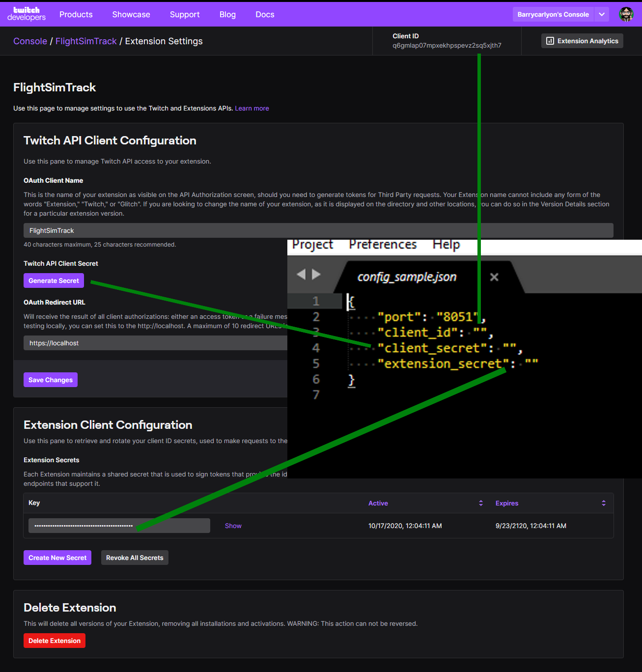Open the editor Preferences menu

(x=383, y=245)
